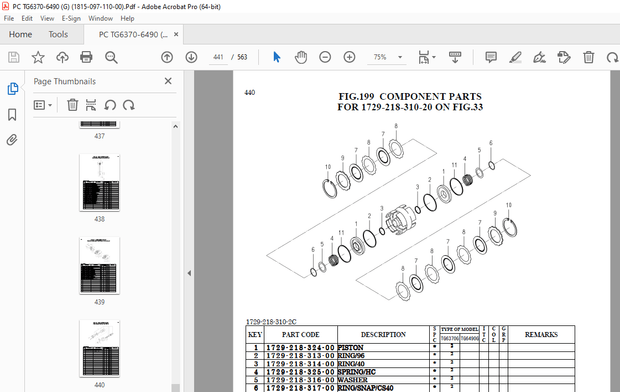Add a comment sticky note

[491, 57]
